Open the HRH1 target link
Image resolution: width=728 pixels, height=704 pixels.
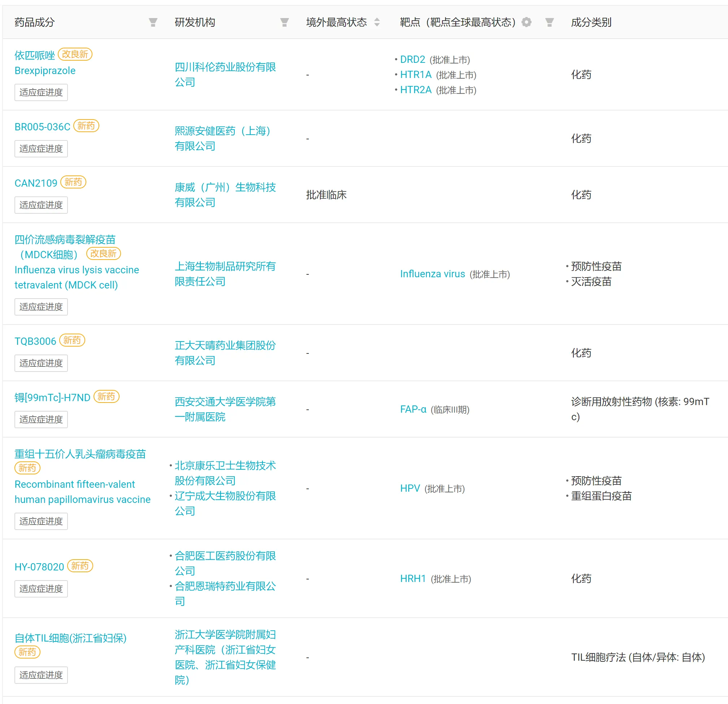[x=413, y=578]
